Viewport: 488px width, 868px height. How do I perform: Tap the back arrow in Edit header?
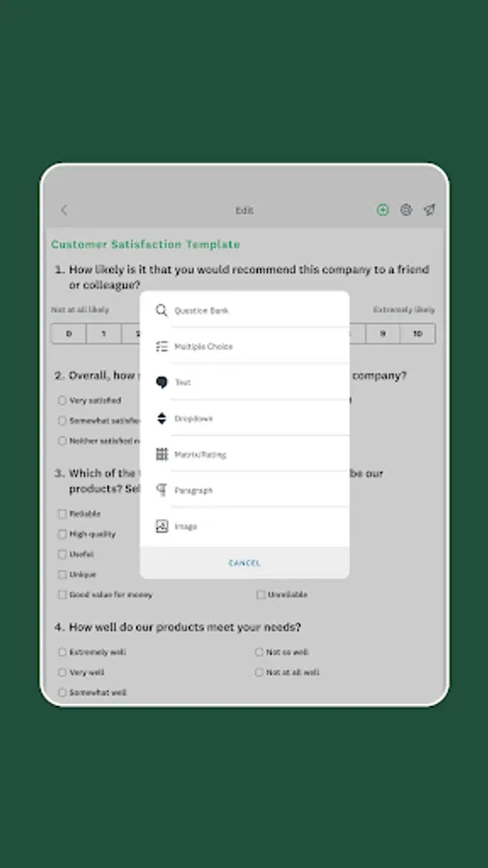pos(65,210)
